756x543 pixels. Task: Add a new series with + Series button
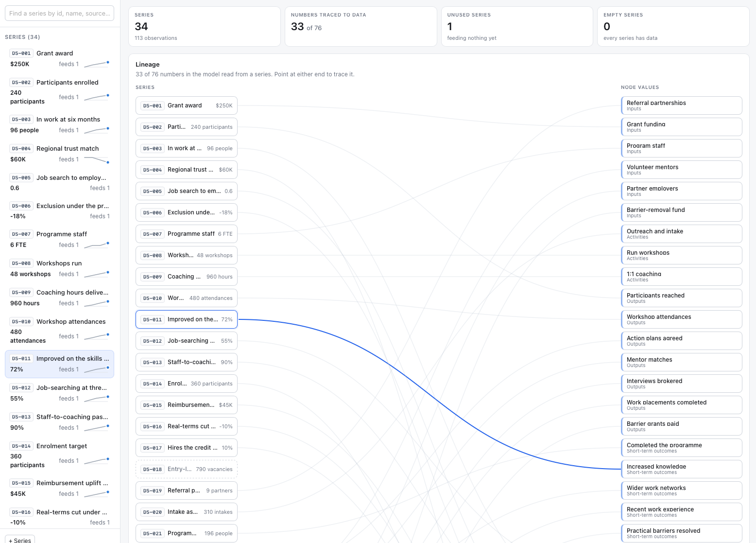20,540
